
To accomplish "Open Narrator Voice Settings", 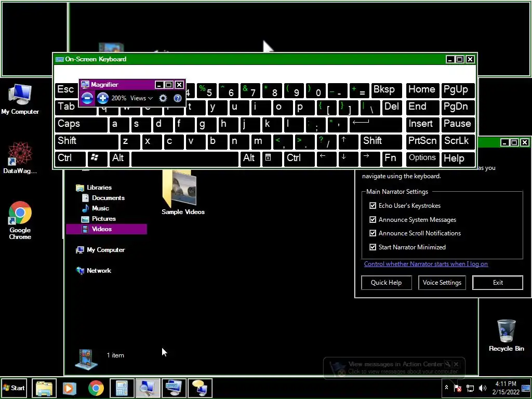I will coord(442,283).
